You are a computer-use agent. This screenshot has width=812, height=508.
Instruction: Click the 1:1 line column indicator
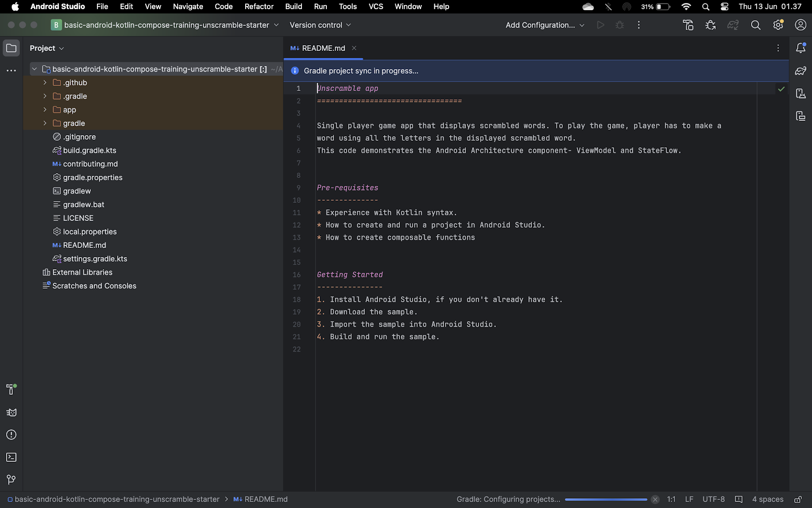671,499
